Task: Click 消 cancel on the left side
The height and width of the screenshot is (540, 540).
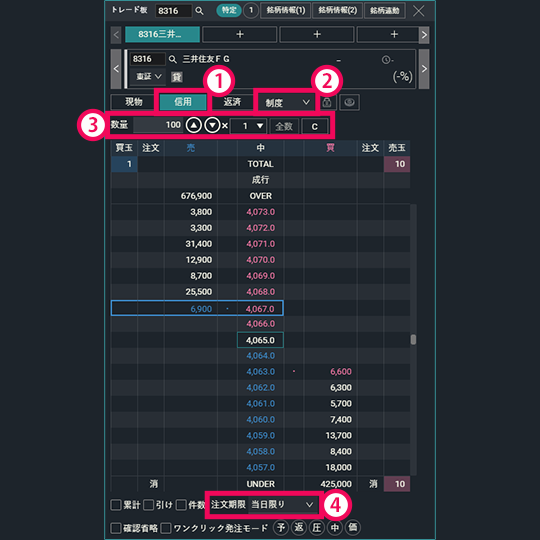Action: coord(154,484)
